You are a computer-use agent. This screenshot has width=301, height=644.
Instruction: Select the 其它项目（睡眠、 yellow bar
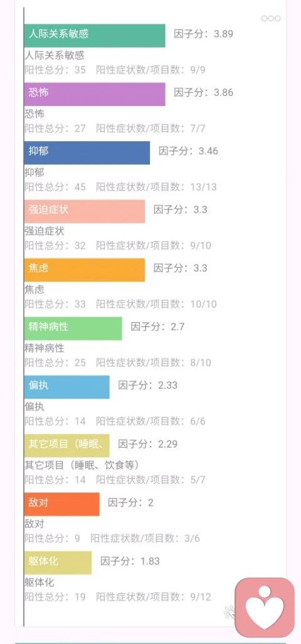66,446
